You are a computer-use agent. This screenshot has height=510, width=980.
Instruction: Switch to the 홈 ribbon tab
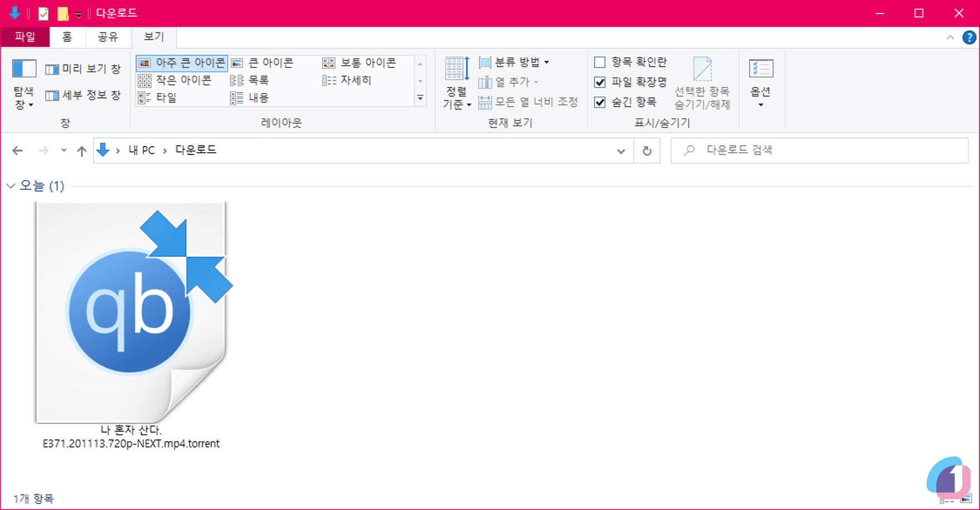(67, 37)
